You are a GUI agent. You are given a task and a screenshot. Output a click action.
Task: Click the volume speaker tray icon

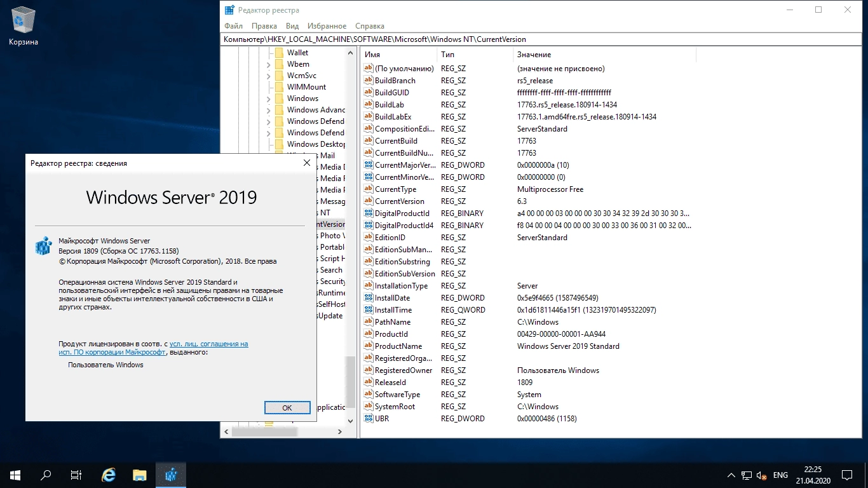(x=761, y=475)
